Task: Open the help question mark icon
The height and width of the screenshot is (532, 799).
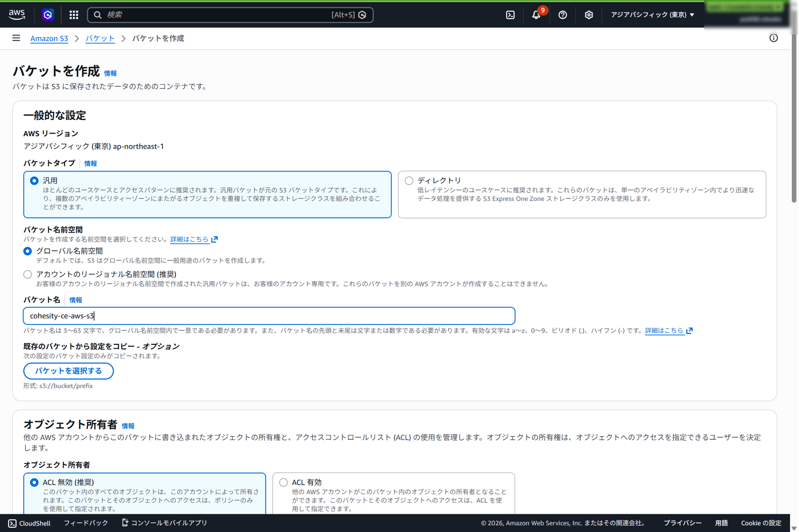Action: tap(563, 15)
